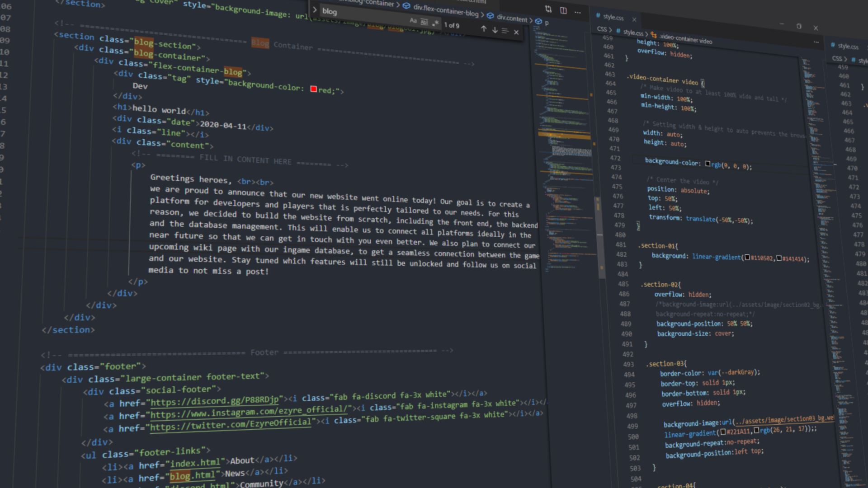Toggle Match Case in find widget
The height and width of the screenshot is (488, 868).
pyautogui.click(x=413, y=21)
